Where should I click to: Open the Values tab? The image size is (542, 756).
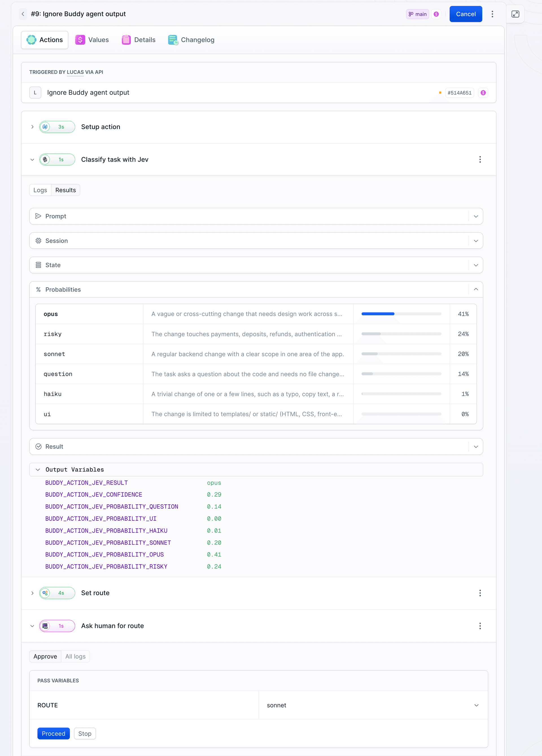[x=92, y=40]
